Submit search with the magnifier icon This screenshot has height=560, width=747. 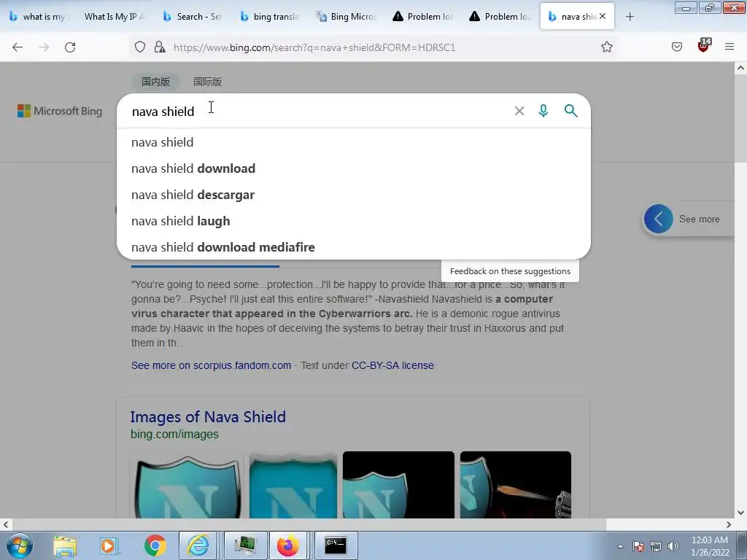point(570,111)
